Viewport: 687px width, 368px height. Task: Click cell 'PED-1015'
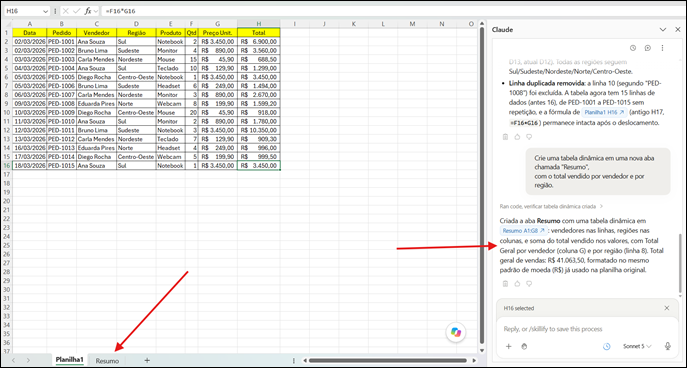(61, 166)
